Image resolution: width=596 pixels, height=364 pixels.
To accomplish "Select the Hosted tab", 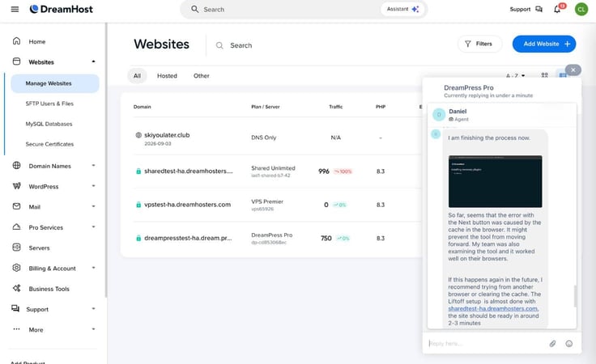I will [x=167, y=75].
